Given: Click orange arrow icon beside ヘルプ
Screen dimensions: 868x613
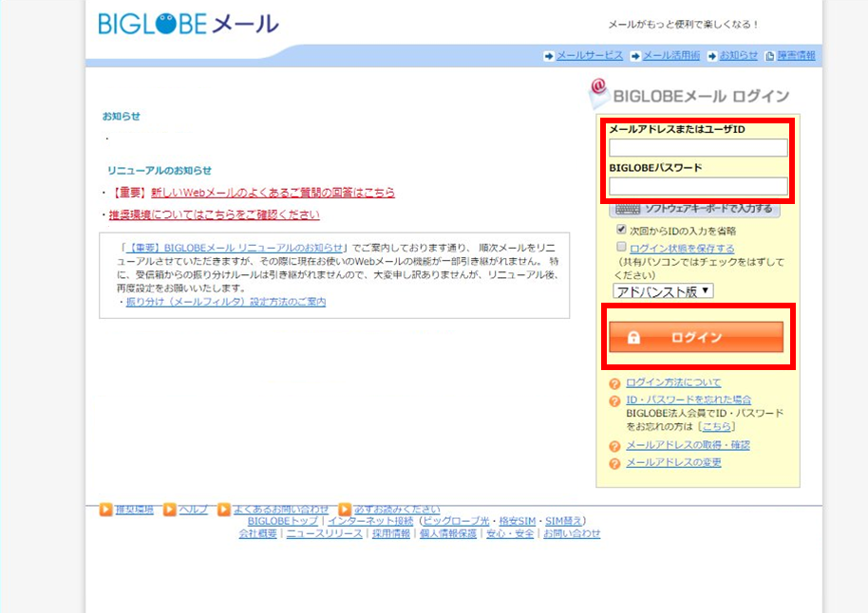Looking at the screenshot, I should (x=170, y=509).
